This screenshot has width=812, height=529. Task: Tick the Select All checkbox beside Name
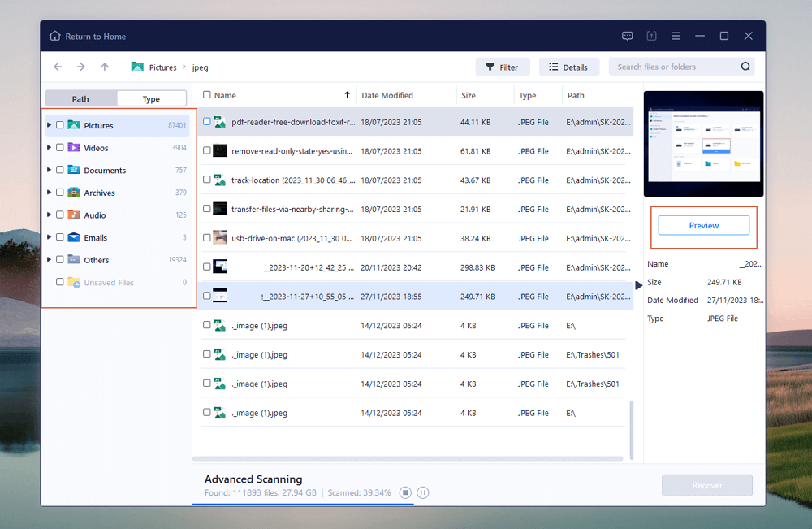tap(207, 95)
